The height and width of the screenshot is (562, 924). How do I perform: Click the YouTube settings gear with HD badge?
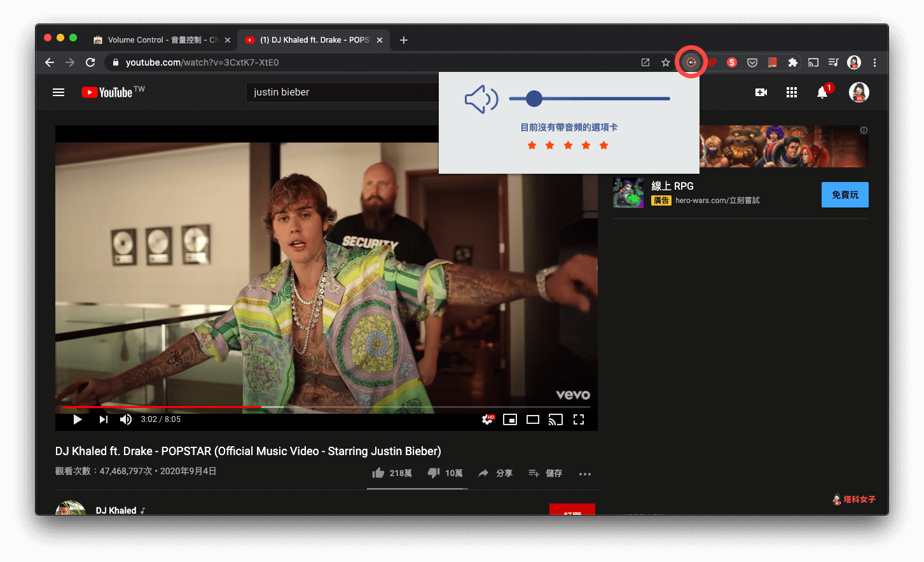click(x=487, y=419)
